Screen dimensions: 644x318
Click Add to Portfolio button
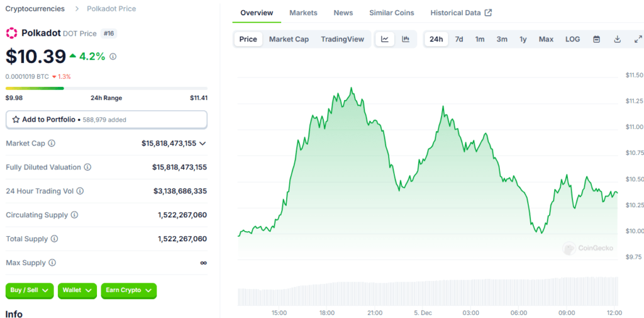coord(106,120)
